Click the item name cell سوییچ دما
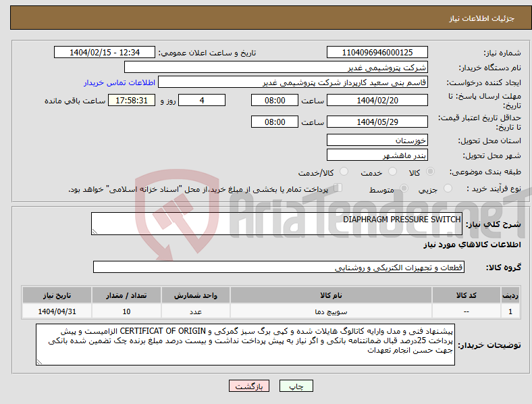This screenshot has height=404, width=532. [x=331, y=311]
